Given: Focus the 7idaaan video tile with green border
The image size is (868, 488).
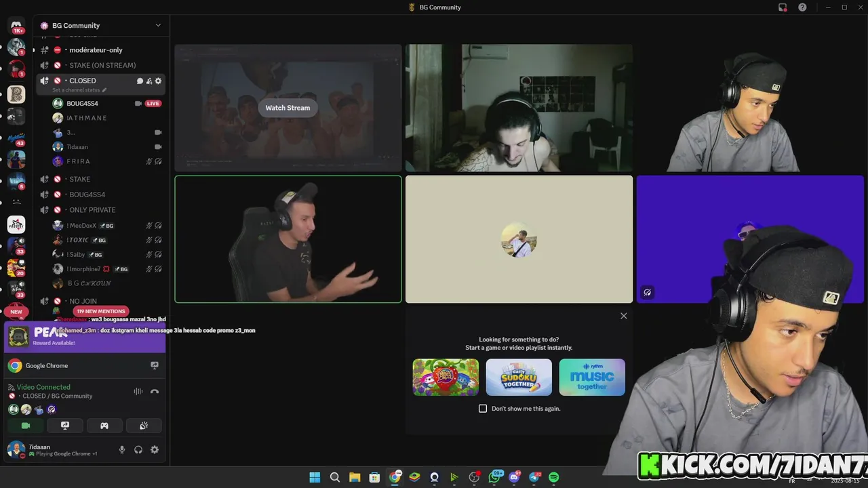Looking at the screenshot, I should 288,239.
